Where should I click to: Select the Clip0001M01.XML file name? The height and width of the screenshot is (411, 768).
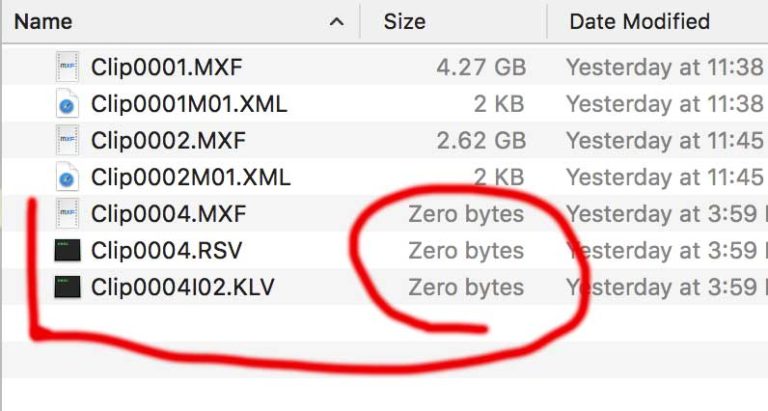point(189,104)
